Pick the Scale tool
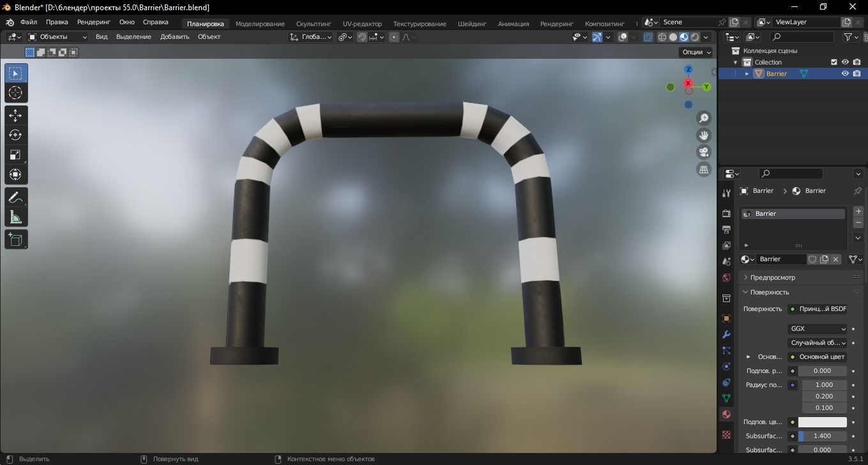Screen dimensions: 868x465 pyautogui.click(x=16, y=155)
